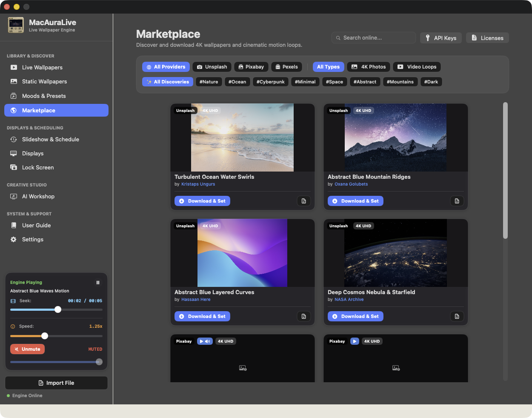Click the MacAuraLive app logo
The image size is (532, 418).
[x=16, y=25]
